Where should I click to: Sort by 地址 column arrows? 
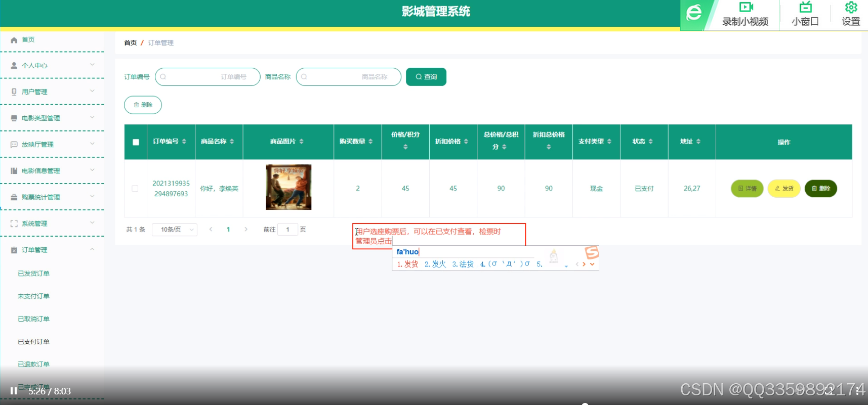(x=698, y=142)
